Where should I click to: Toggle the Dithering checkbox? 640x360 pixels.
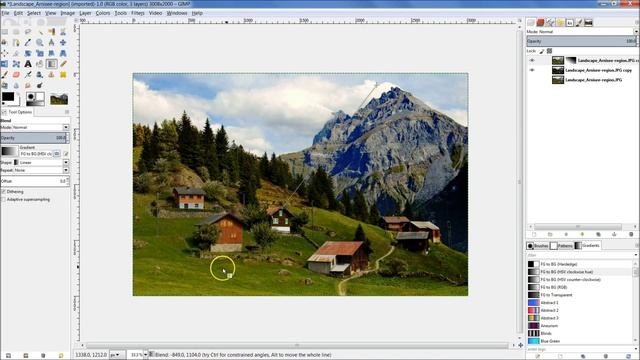pyautogui.click(x=4, y=192)
